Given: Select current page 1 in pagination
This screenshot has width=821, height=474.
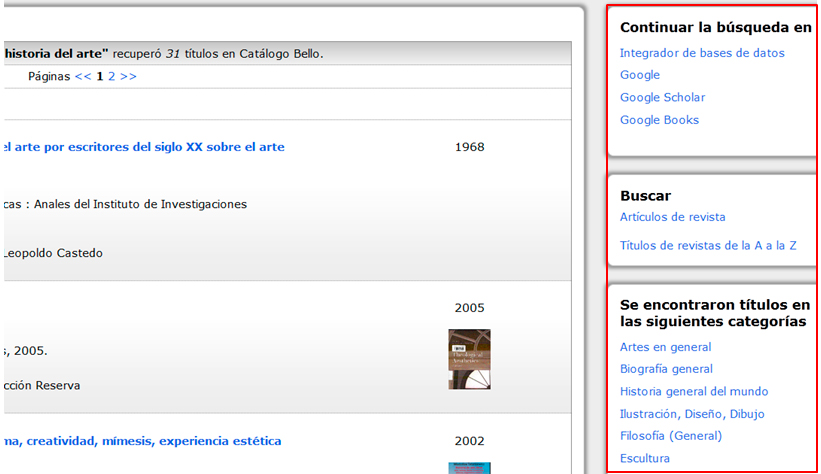Looking at the screenshot, I should click(99, 76).
